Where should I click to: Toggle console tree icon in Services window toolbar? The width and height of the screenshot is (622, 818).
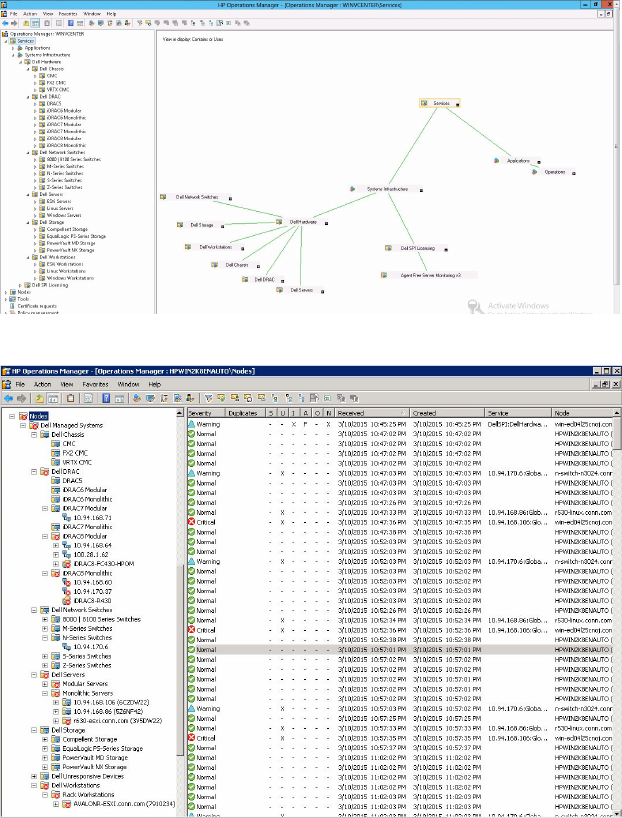pos(35,23)
